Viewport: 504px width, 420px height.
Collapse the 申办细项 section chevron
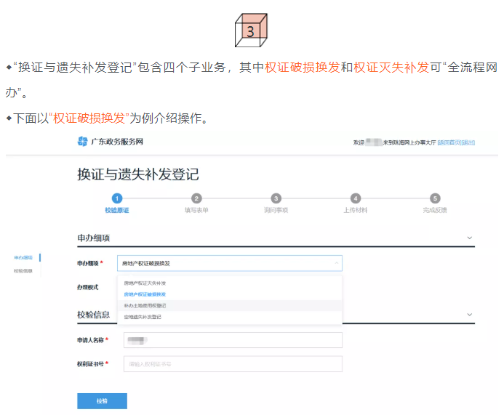click(469, 238)
